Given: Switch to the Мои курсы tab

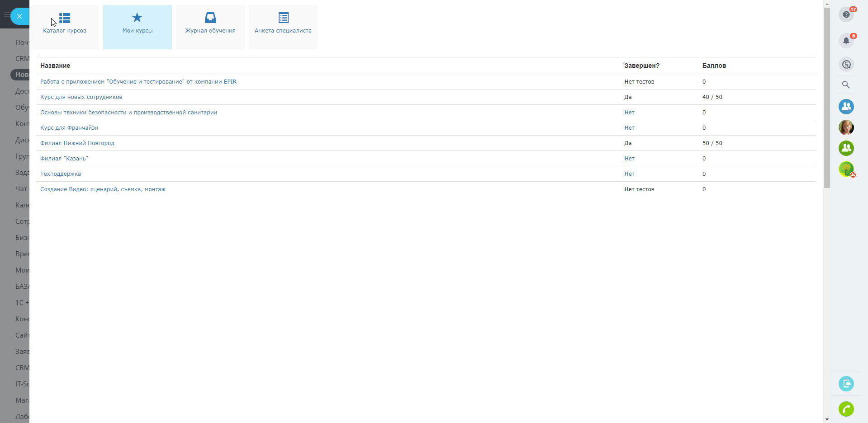Looking at the screenshot, I should (138, 27).
